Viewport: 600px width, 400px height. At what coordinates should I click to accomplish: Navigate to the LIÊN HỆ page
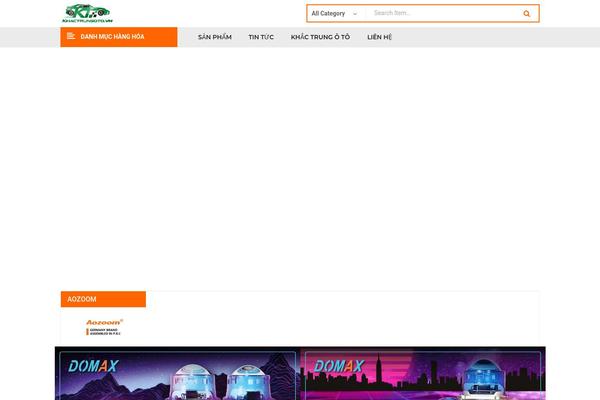pos(379,37)
